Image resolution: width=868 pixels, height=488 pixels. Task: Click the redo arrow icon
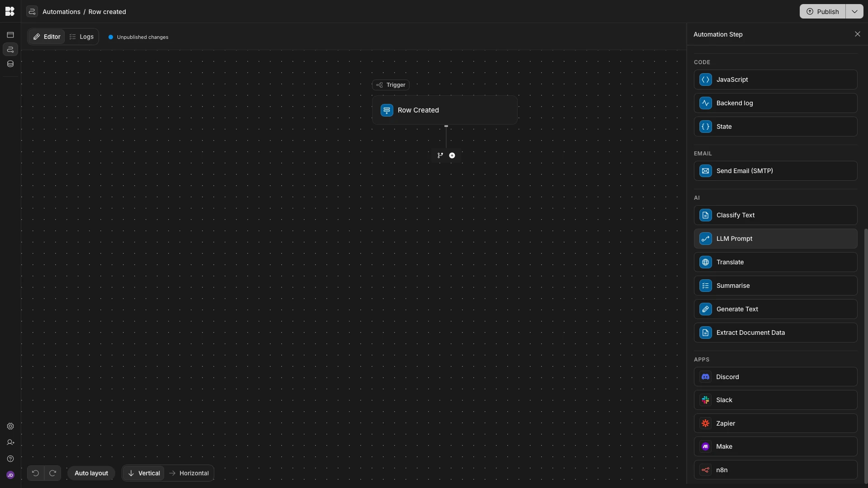52,473
